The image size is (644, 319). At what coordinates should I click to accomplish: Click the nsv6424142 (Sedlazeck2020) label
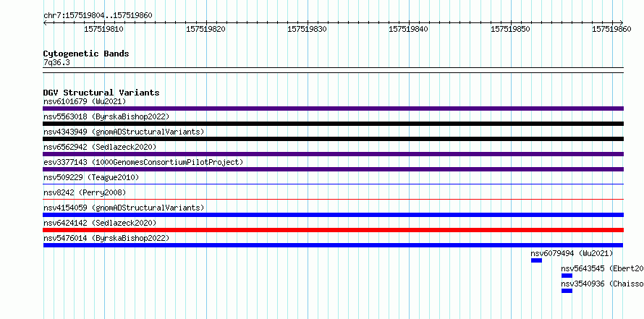pyautogui.click(x=100, y=223)
